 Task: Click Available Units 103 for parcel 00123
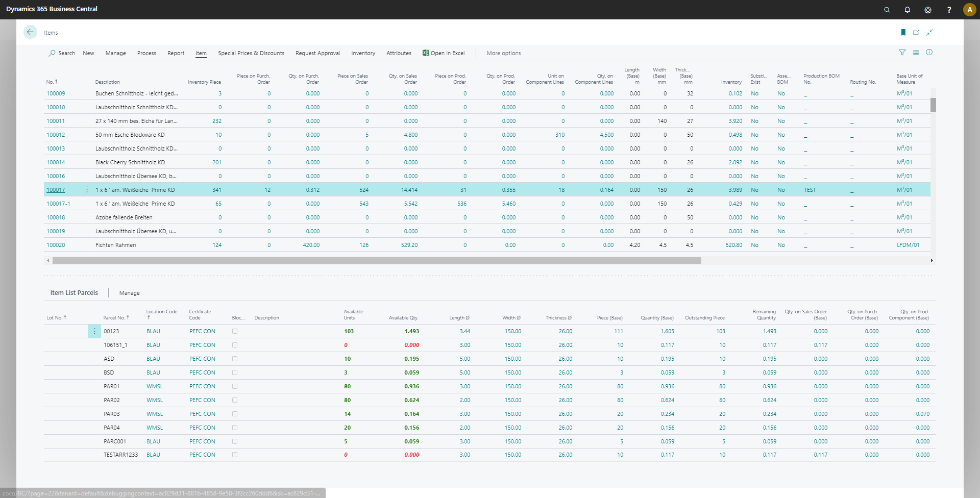349,331
